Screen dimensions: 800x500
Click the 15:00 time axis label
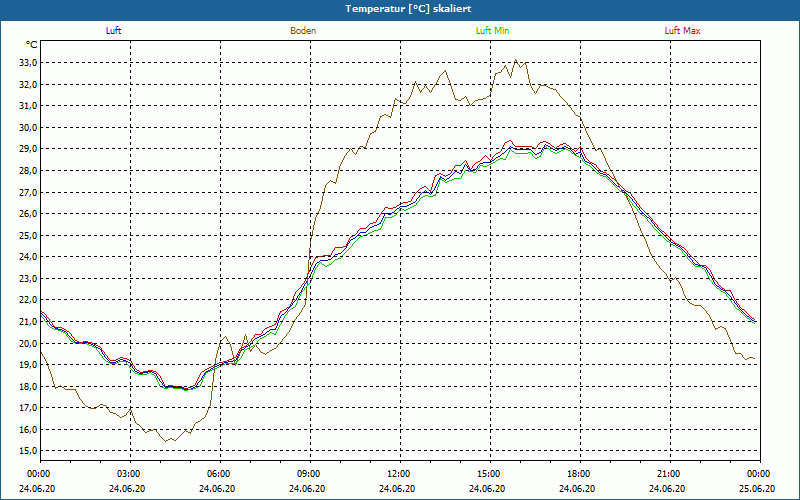(x=487, y=474)
